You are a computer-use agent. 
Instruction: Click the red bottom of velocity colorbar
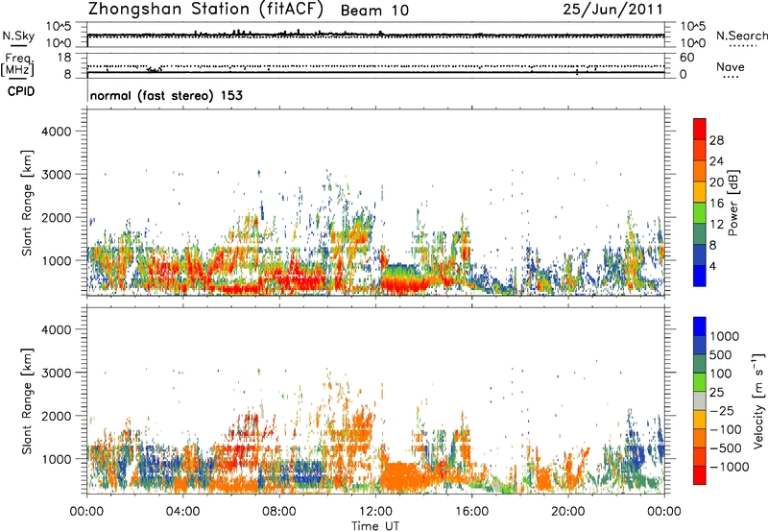click(700, 475)
